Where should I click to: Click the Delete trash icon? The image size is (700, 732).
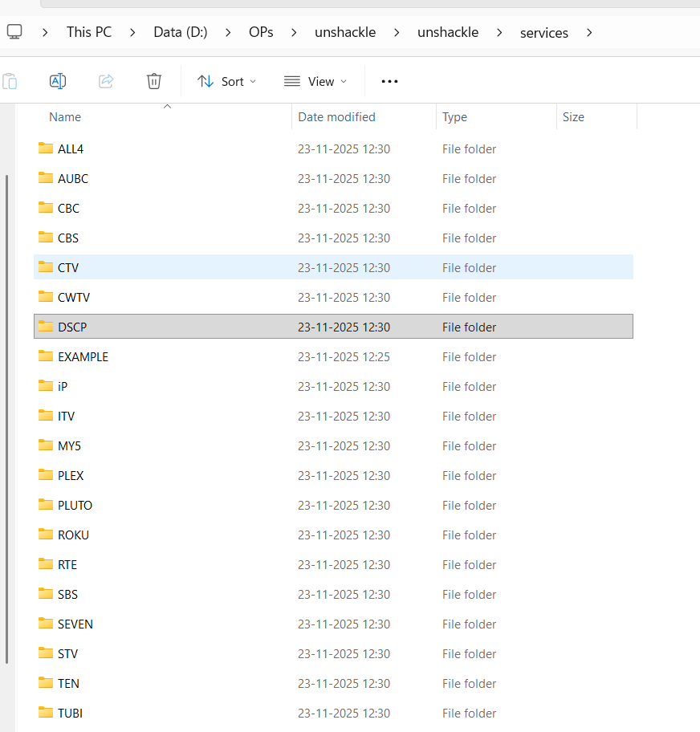click(x=154, y=81)
